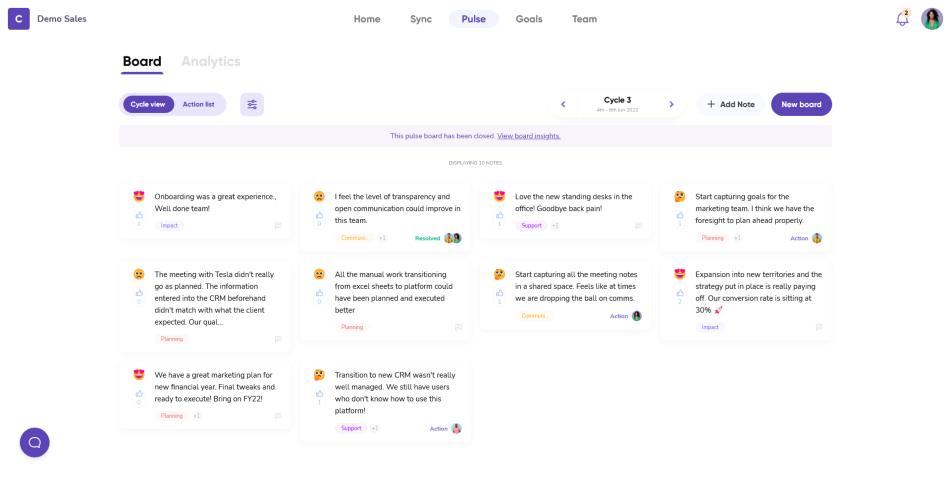Screen dimensions: 951x500
Task: Like the 'Start capturing goals' note
Action: (679, 215)
